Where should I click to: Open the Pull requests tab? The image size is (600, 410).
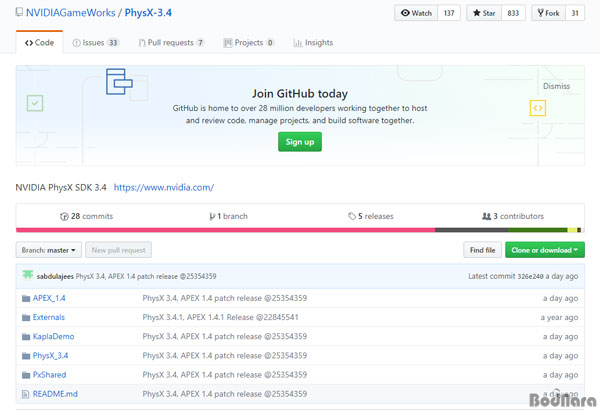click(171, 42)
